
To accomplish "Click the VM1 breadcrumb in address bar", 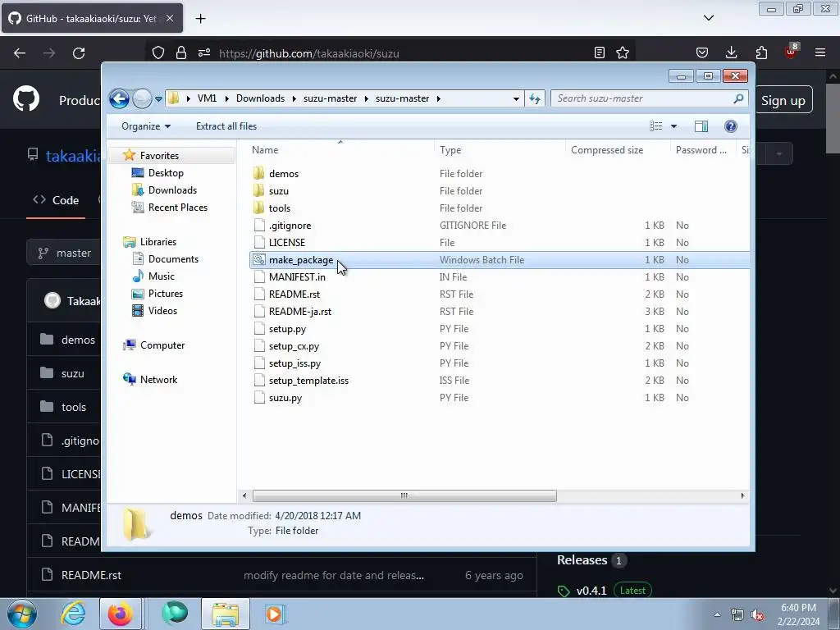I will pyautogui.click(x=207, y=98).
